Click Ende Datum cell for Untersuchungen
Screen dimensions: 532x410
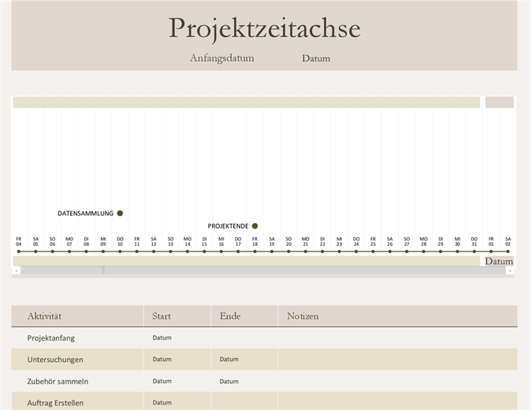[244, 359]
